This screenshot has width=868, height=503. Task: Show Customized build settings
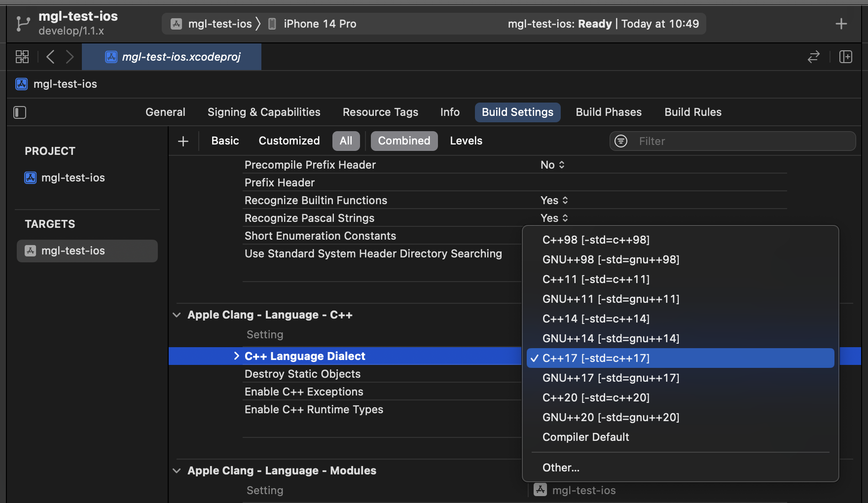289,141
